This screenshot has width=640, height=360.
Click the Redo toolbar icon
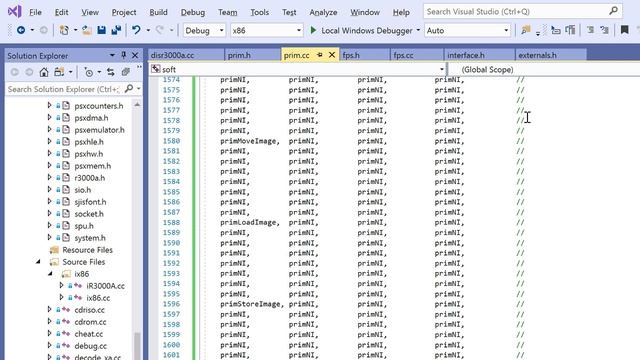click(160, 30)
